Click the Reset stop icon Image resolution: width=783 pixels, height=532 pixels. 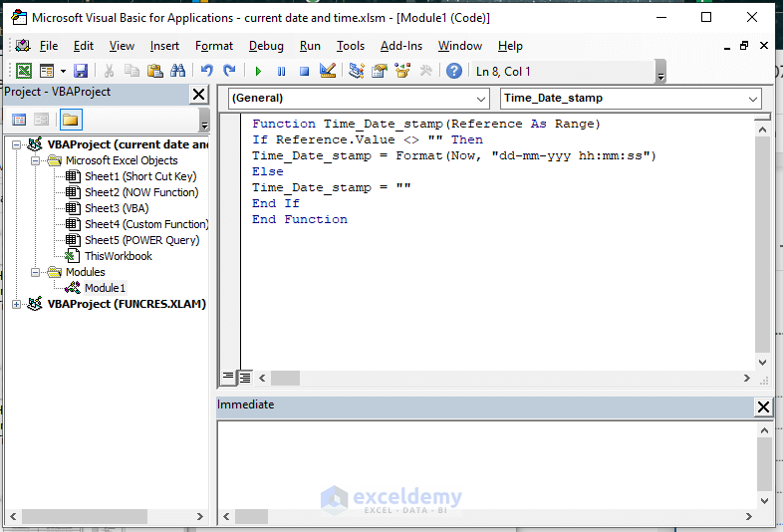click(x=304, y=72)
